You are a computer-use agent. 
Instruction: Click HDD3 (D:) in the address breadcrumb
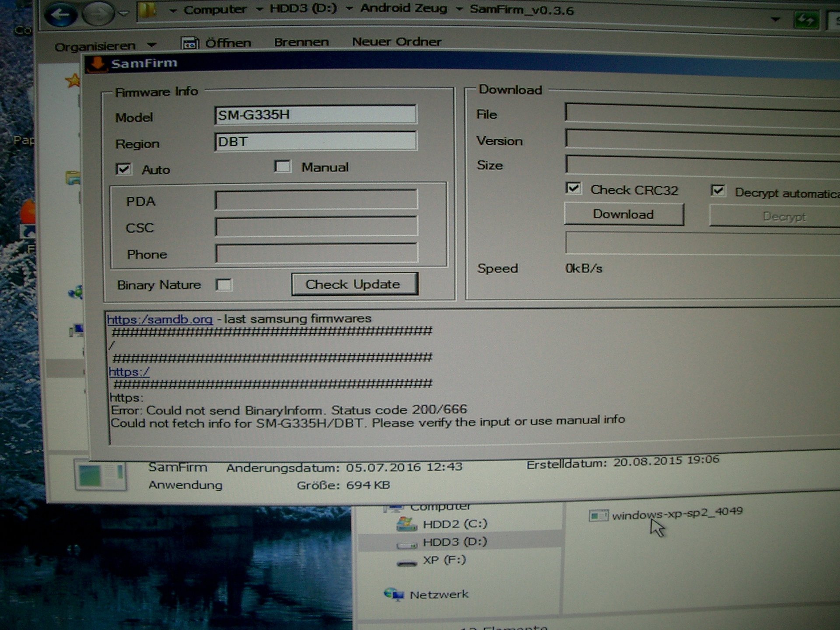click(x=303, y=9)
